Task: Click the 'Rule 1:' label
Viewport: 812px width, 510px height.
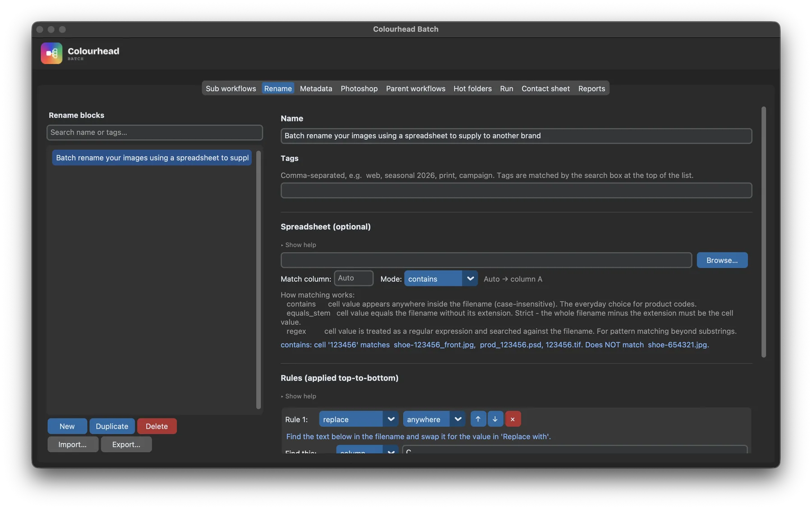Action: [x=296, y=419]
